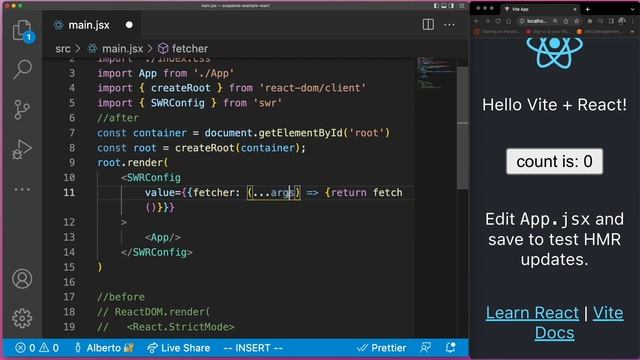Open the Explorer view in the activity bar

pyautogui.click(x=22, y=30)
